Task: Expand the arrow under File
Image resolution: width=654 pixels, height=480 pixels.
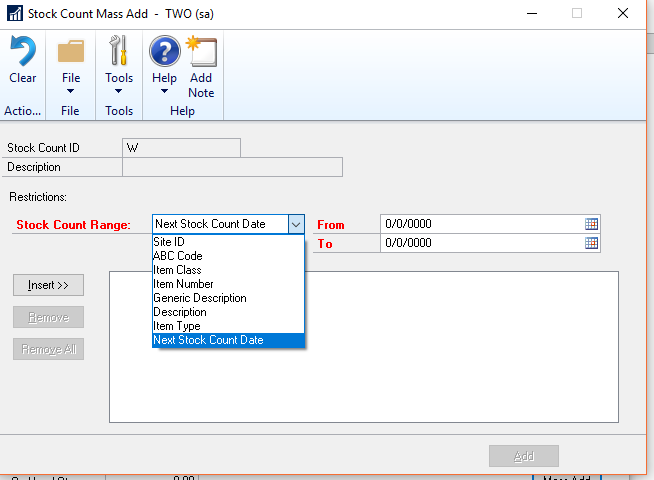Action: point(71,92)
